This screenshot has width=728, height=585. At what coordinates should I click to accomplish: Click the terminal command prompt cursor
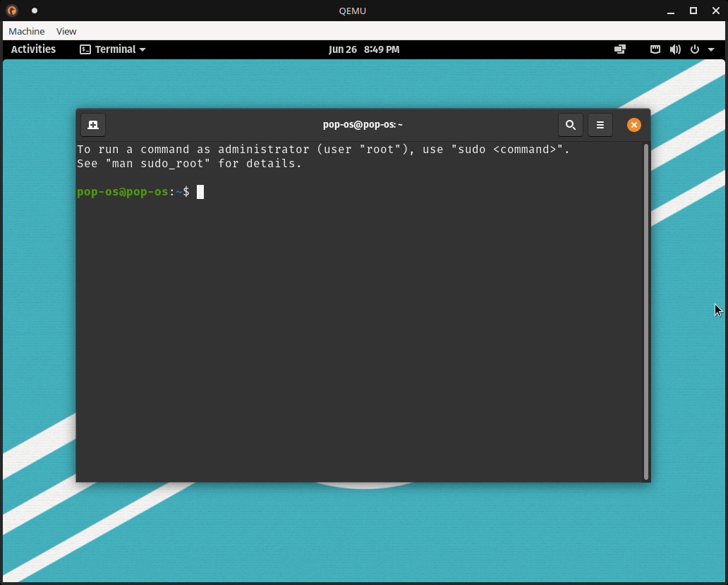tap(200, 192)
